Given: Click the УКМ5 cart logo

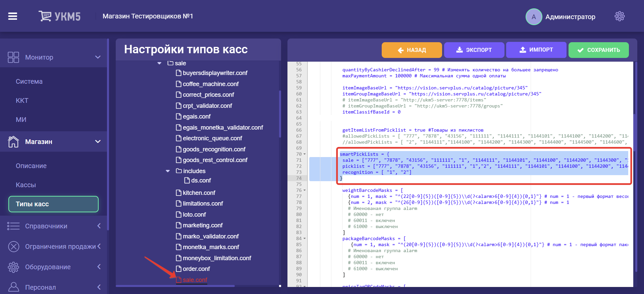Looking at the screenshot, I should click(59, 16).
